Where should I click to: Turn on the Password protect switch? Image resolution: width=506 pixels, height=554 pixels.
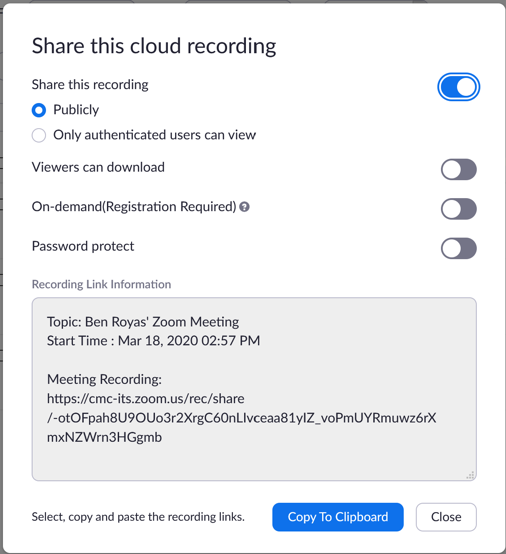click(458, 248)
